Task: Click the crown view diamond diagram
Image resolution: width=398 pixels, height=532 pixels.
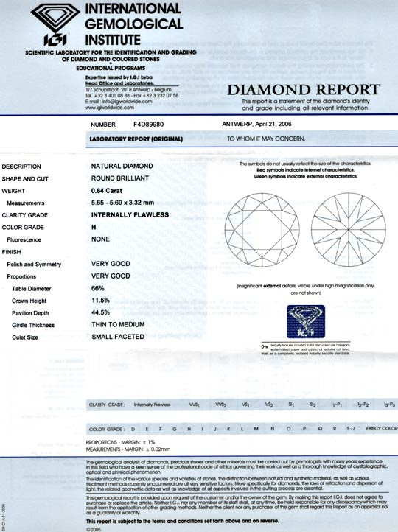Action: 262,230
